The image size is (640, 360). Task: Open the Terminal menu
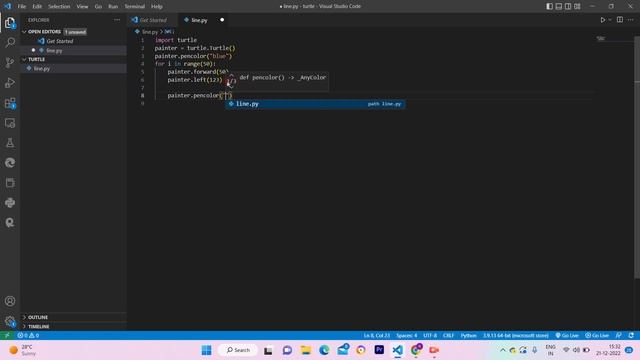click(x=135, y=7)
